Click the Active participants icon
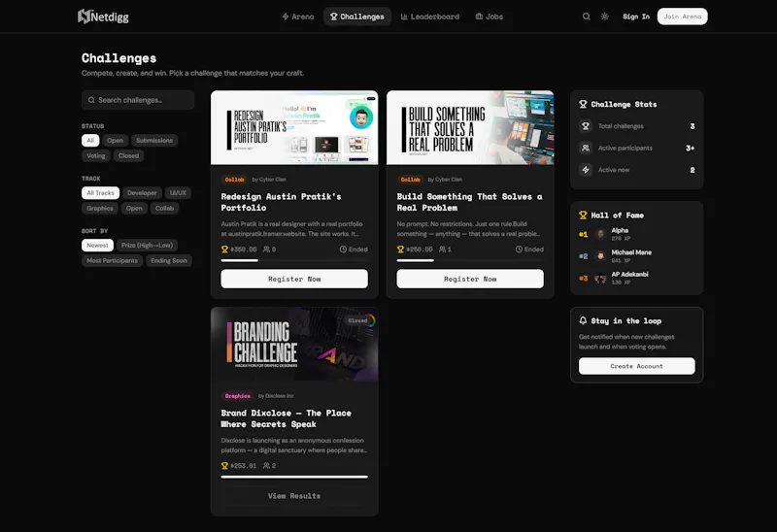The width and height of the screenshot is (777, 532). pyautogui.click(x=586, y=149)
